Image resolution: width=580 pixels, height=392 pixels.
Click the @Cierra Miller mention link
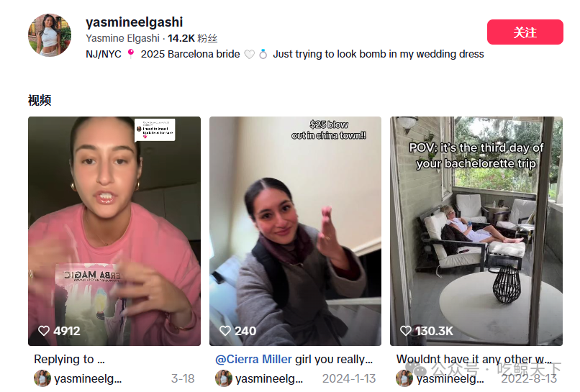253,359
